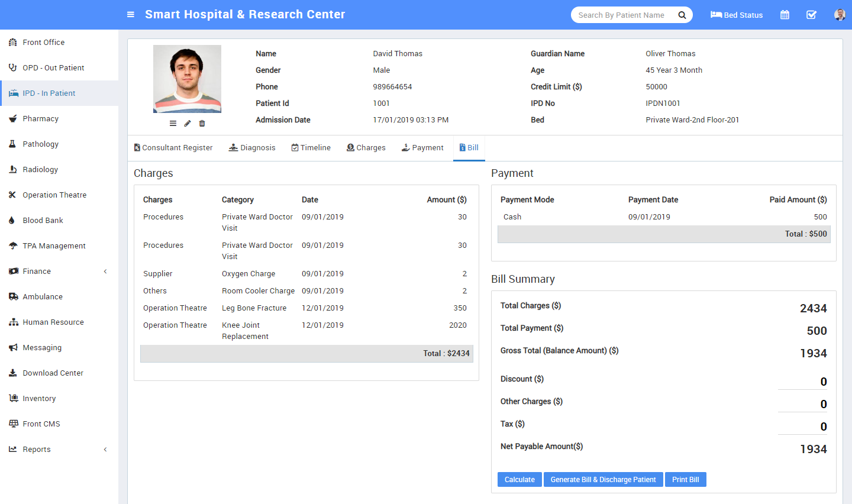Click the Human Resource sitemap icon

[x=13, y=322]
